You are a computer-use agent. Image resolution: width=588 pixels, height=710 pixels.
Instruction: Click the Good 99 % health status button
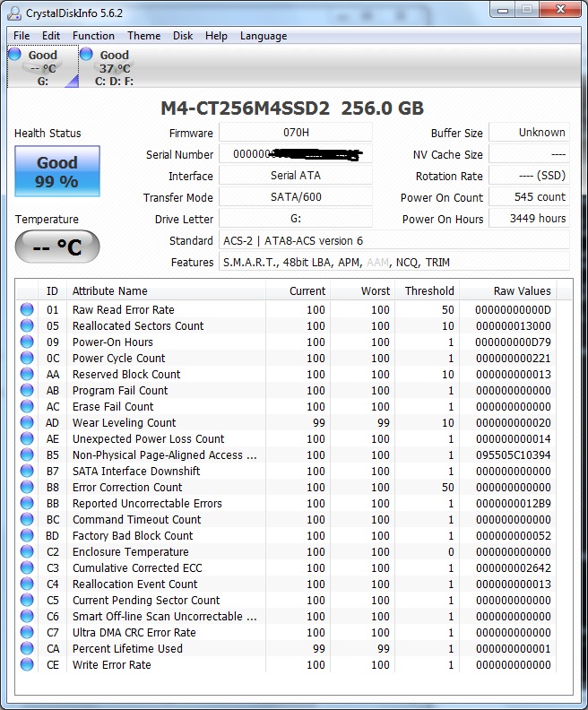click(x=57, y=171)
